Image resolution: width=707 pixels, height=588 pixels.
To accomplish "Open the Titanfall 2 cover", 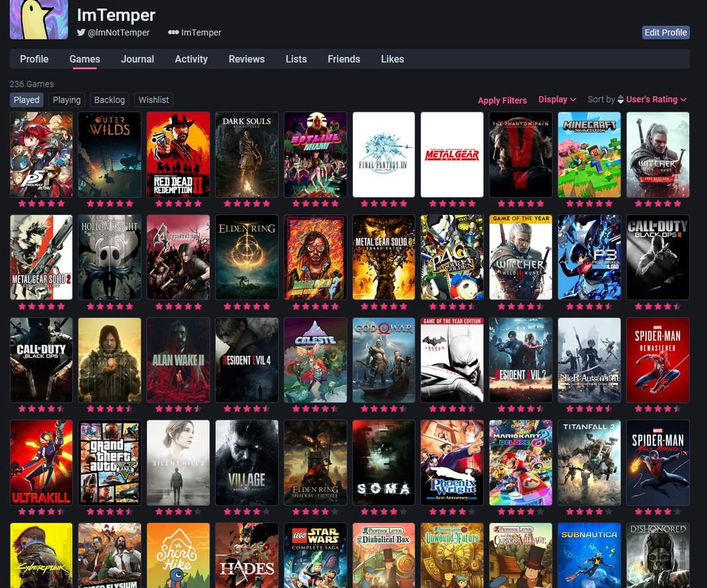I will (x=590, y=463).
